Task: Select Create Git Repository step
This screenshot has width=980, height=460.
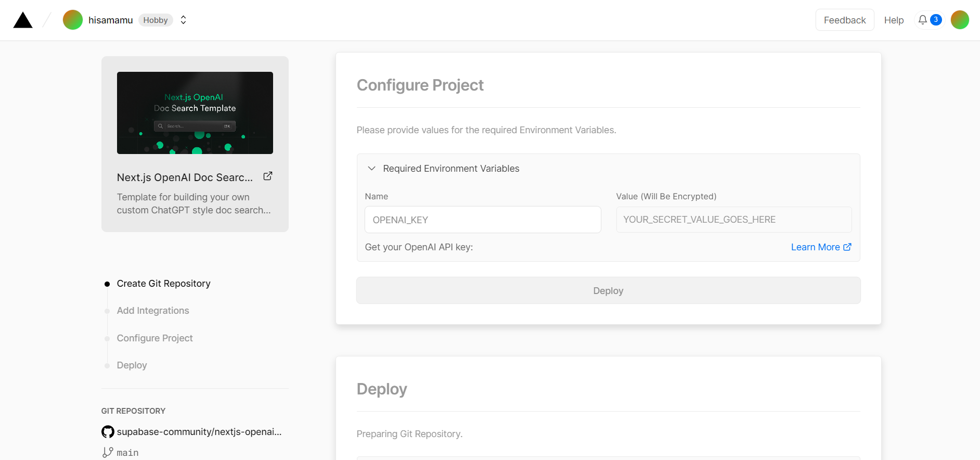Action: 163,284
